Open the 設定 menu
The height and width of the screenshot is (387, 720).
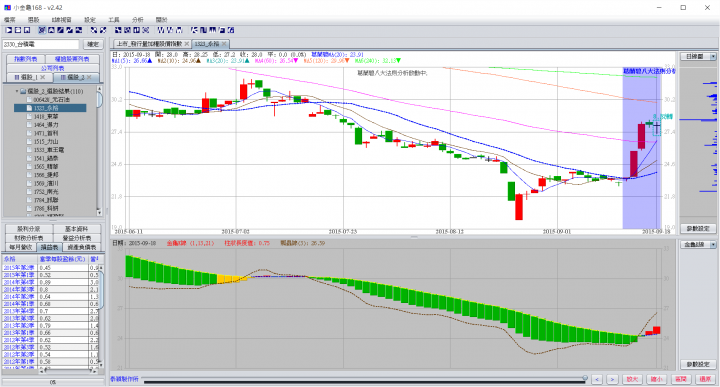(x=90, y=20)
